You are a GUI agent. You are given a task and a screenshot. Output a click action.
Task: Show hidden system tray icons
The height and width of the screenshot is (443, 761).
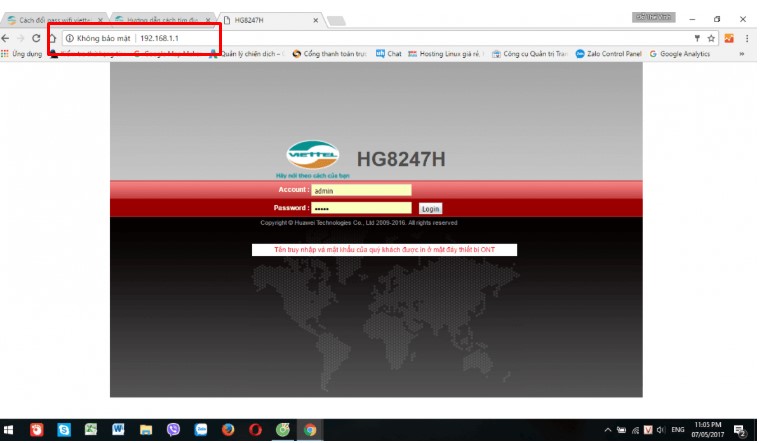(608, 430)
